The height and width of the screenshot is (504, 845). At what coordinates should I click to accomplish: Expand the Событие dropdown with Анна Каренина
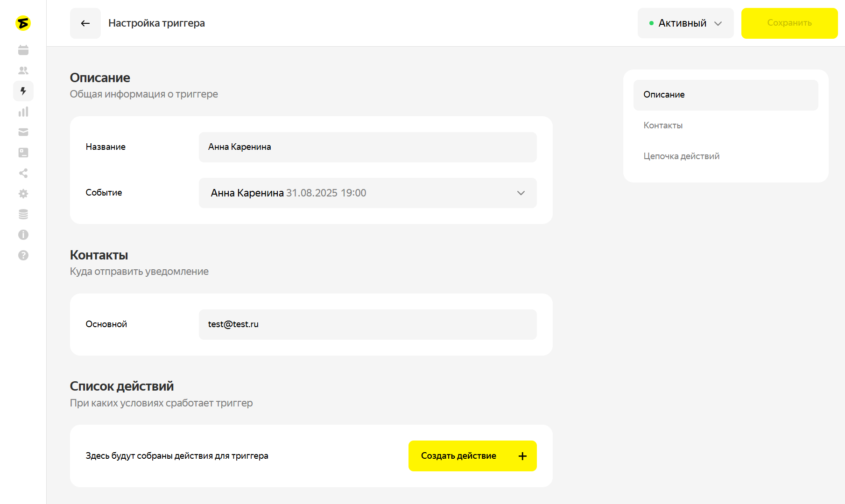click(367, 193)
